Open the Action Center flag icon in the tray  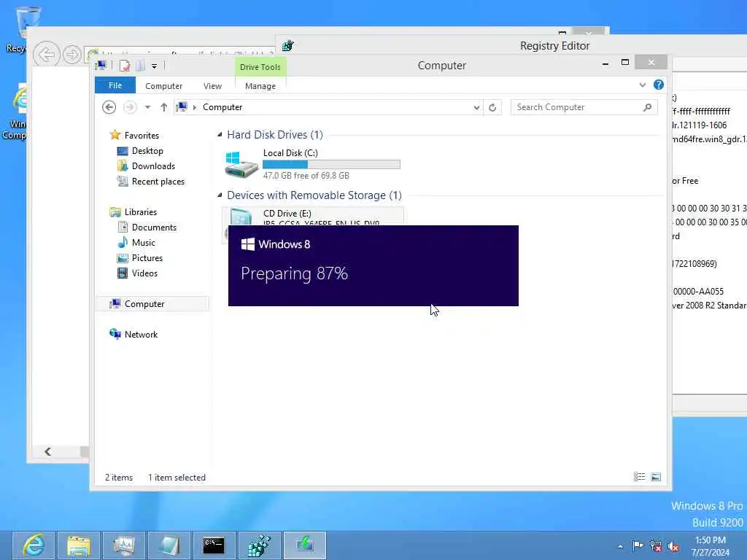tap(638, 545)
